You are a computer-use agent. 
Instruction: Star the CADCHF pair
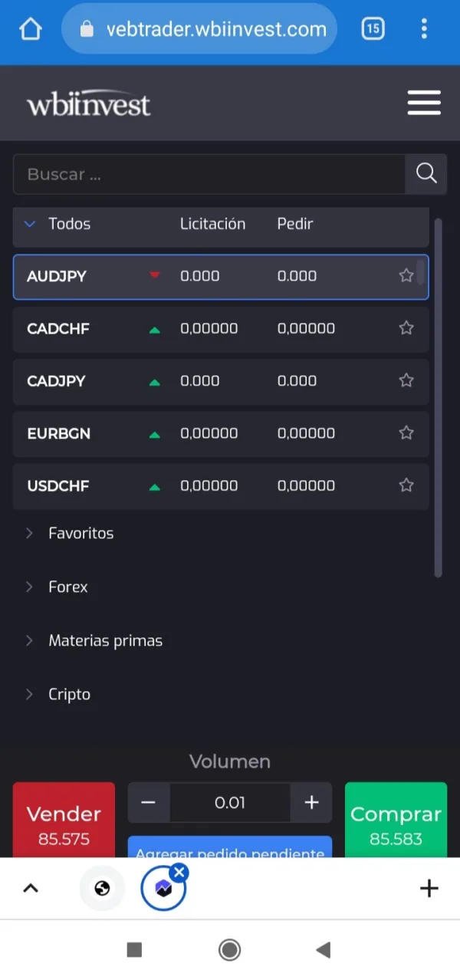pos(406,328)
